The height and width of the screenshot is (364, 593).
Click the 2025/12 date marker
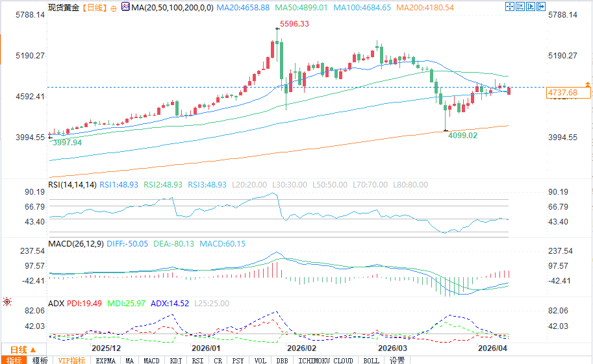[x=107, y=348]
